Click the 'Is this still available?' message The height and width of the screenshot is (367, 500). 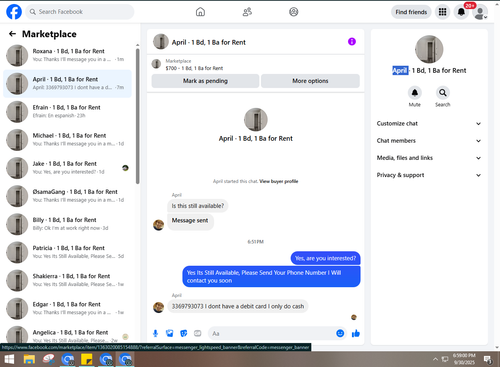point(198,206)
